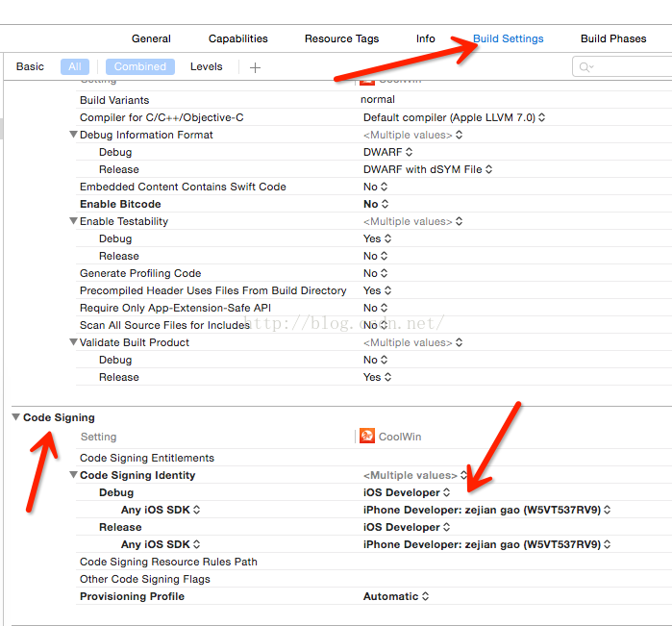This screenshot has width=672, height=626.
Task: Open the search magnifier options icon
Action: [585, 67]
